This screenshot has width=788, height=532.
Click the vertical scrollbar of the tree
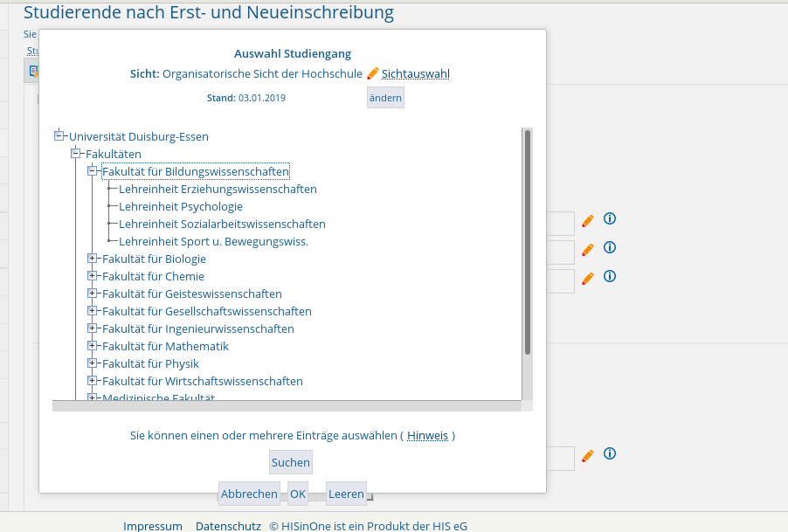tap(527, 242)
